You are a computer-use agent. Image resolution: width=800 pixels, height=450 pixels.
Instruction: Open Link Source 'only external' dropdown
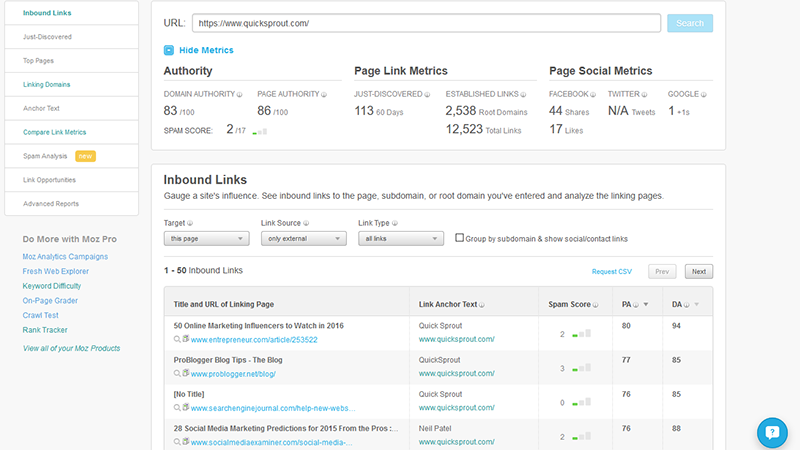(304, 238)
